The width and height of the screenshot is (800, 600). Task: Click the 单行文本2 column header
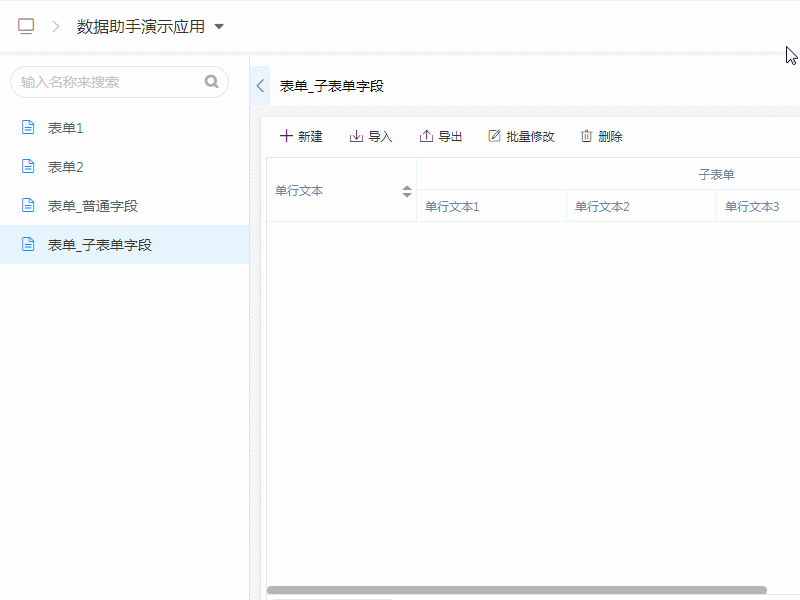602,207
